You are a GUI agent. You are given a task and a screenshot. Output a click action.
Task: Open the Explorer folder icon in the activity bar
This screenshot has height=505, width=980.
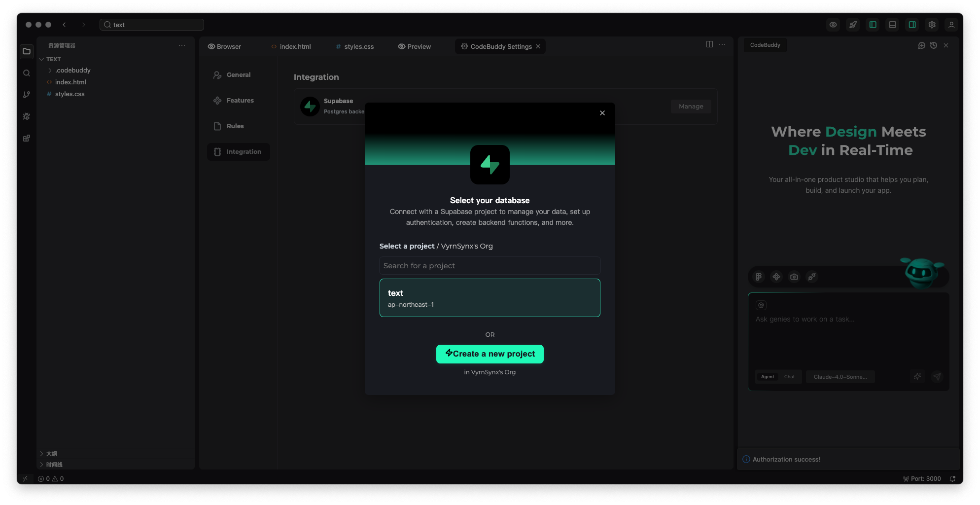click(x=27, y=51)
